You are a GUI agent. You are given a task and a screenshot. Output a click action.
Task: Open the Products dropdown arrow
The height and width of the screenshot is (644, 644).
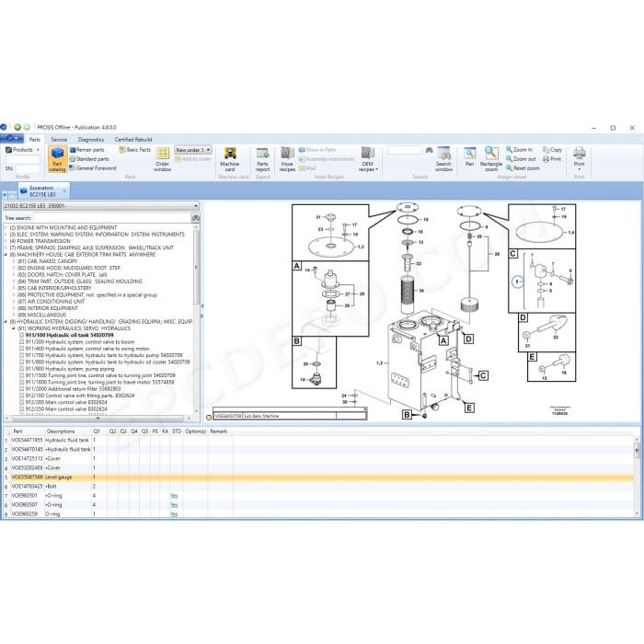coord(39,150)
